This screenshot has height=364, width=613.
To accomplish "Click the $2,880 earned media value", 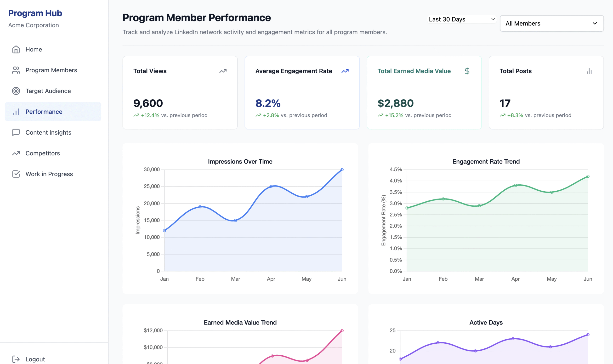I will (396, 103).
